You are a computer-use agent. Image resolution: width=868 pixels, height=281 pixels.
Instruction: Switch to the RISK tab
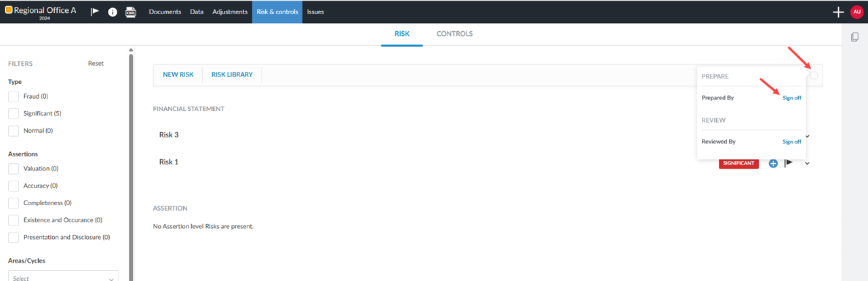click(x=402, y=34)
